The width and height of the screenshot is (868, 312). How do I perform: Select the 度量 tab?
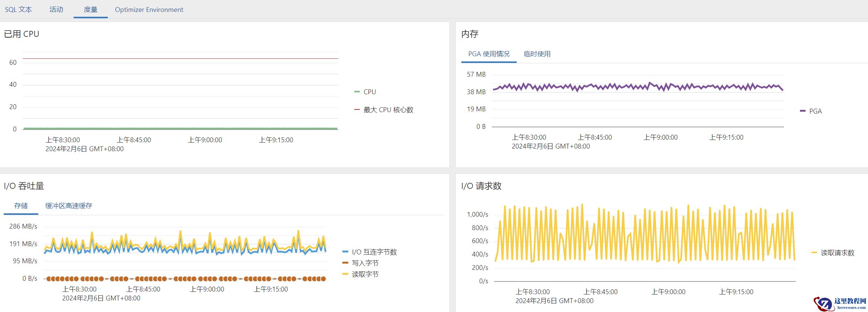pos(91,10)
